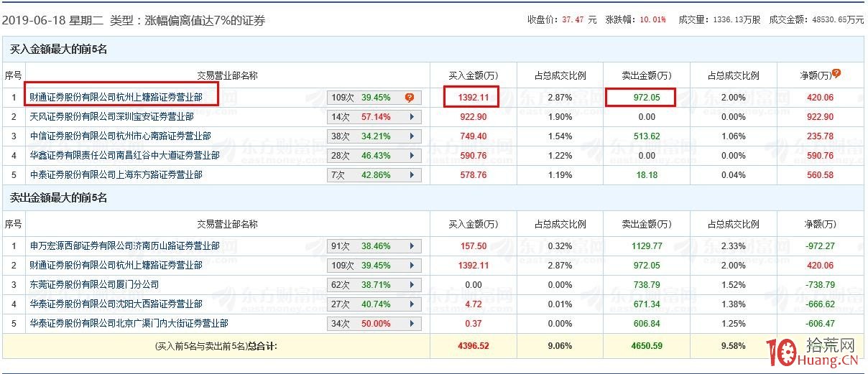Open 华泰证券股份有限公司北京广渠门内大街证券营业部 link
This screenshot has width=868, height=374.
coord(129,323)
